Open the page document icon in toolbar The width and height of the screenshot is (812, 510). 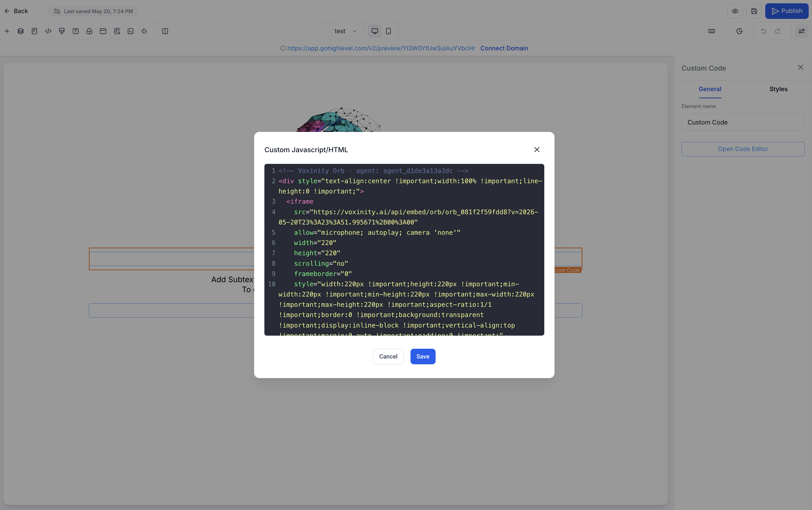pyautogui.click(x=34, y=31)
